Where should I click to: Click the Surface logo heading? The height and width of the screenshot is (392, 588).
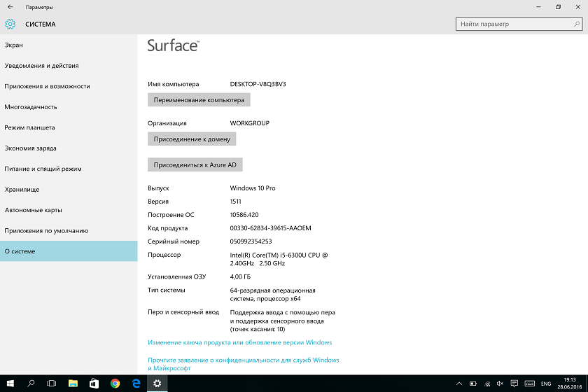pos(173,45)
